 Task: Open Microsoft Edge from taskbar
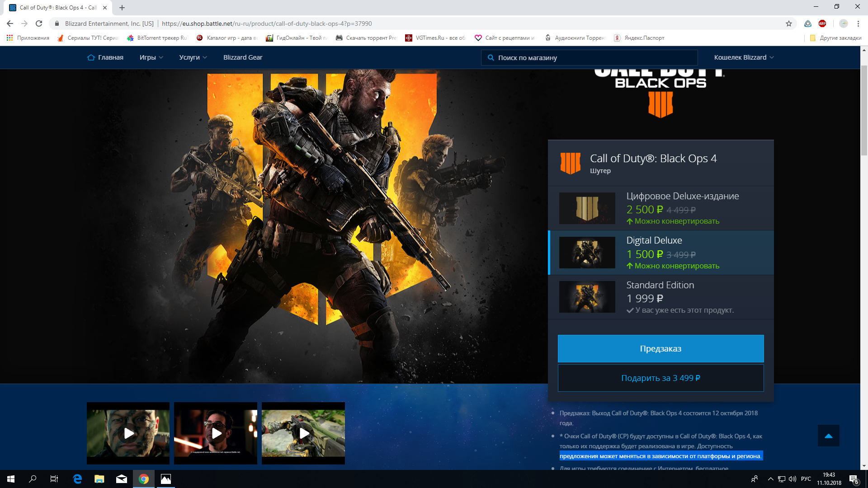77,479
